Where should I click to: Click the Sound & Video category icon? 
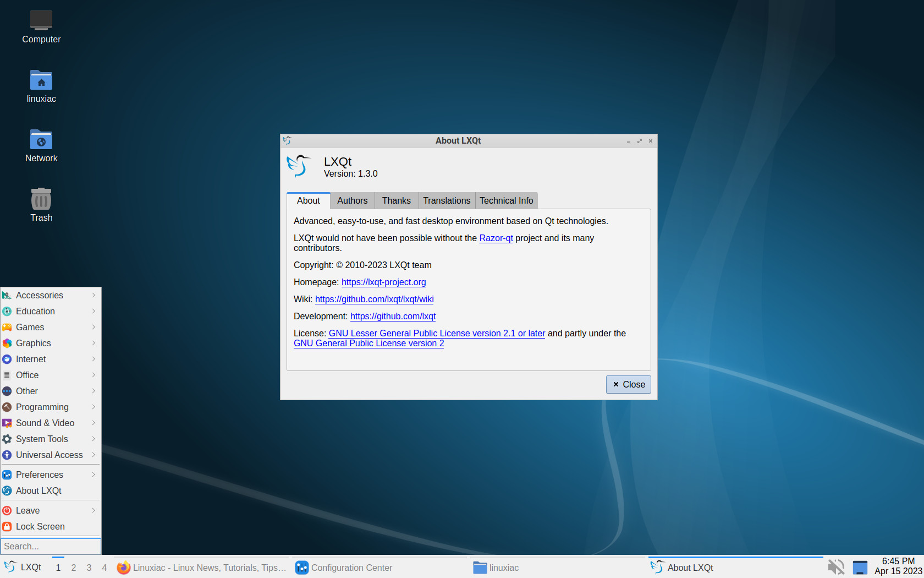coord(7,423)
